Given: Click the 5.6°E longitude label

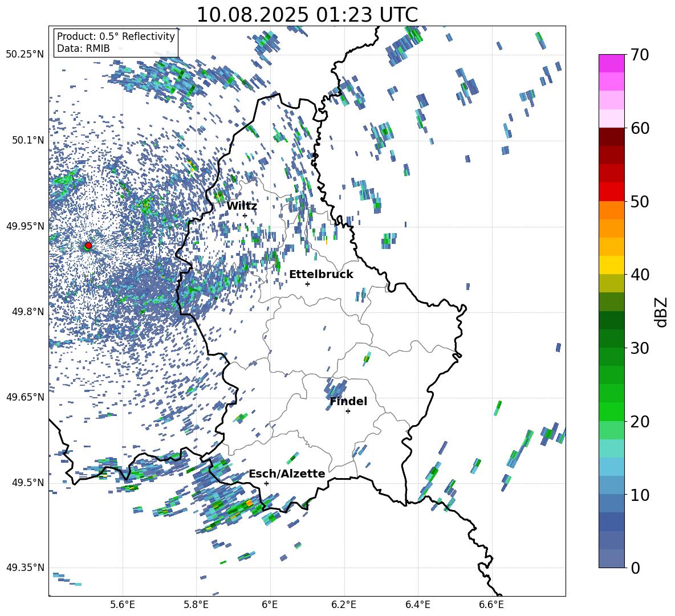Looking at the screenshot, I should pyautogui.click(x=123, y=605).
